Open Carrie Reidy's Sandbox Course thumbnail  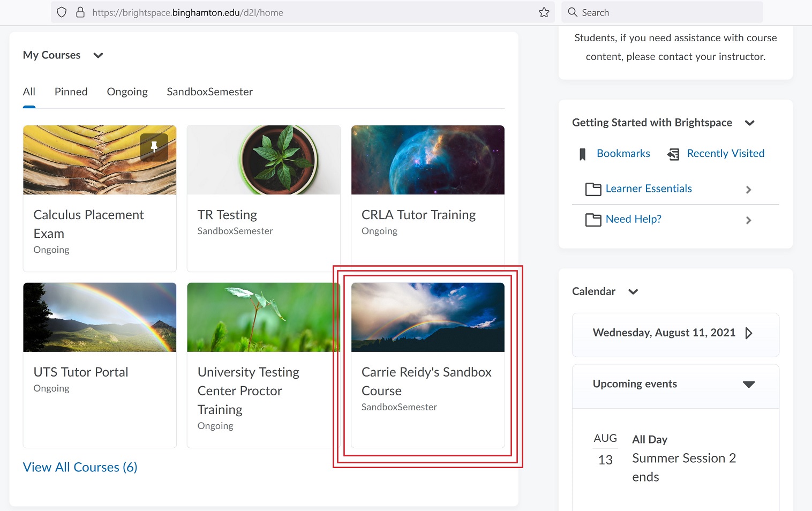coord(427,317)
